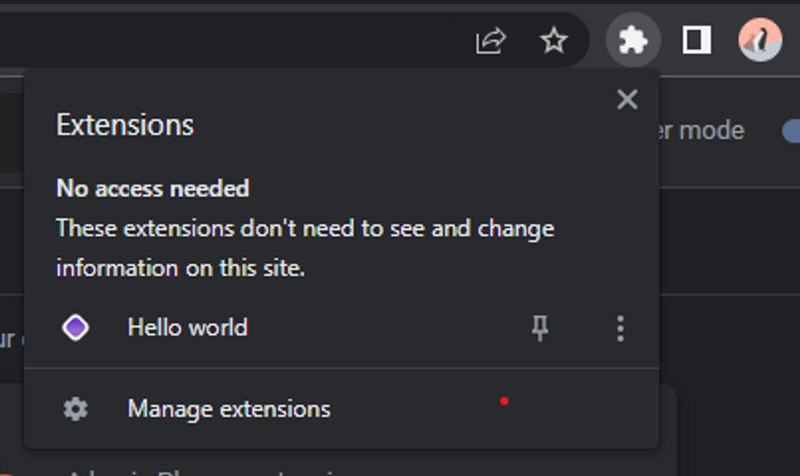Click the Hello world diamond icon
The height and width of the screenshot is (476, 800).
pos(76,328)
